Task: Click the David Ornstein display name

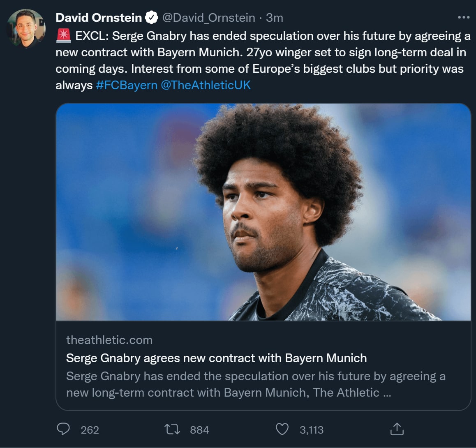Action: click(99, 18)
